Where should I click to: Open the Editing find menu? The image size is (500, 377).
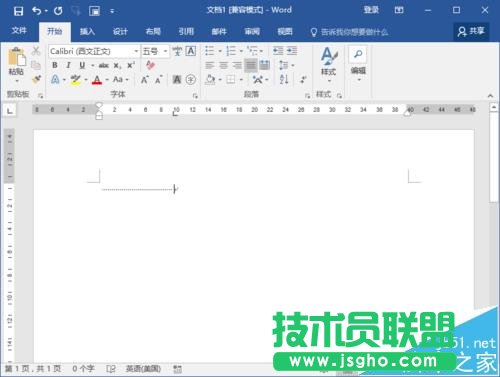[x=358, y=64]
